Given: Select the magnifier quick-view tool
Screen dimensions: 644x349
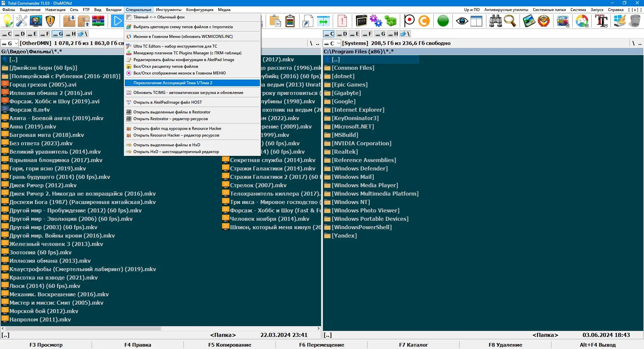Looking at the screenshot, I should click(x=510, y=21).
